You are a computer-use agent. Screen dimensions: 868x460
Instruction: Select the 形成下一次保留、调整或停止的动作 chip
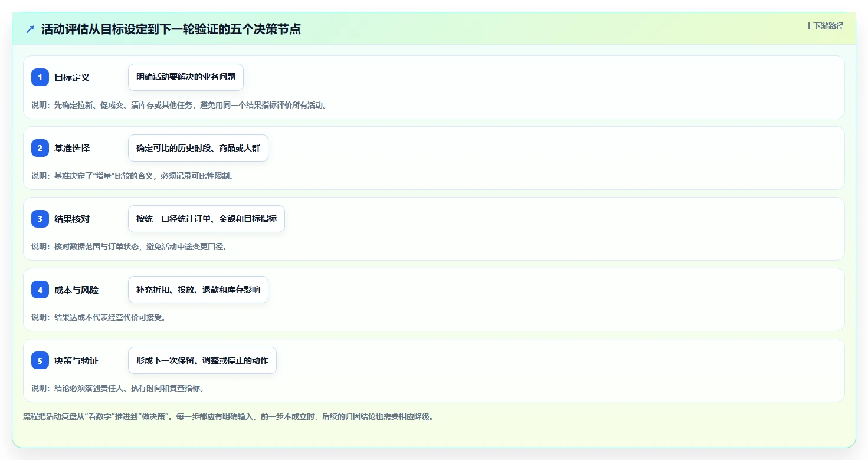tap(202, 360)
